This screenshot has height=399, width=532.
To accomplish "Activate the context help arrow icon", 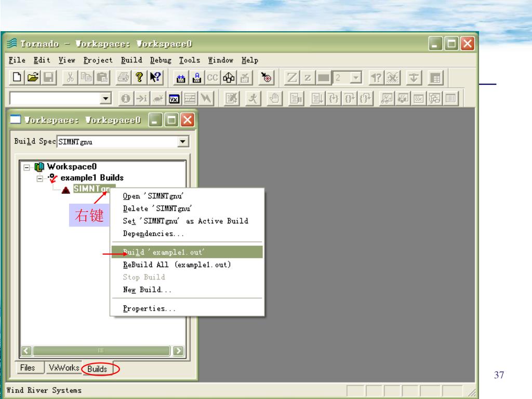I will point(155,78).
